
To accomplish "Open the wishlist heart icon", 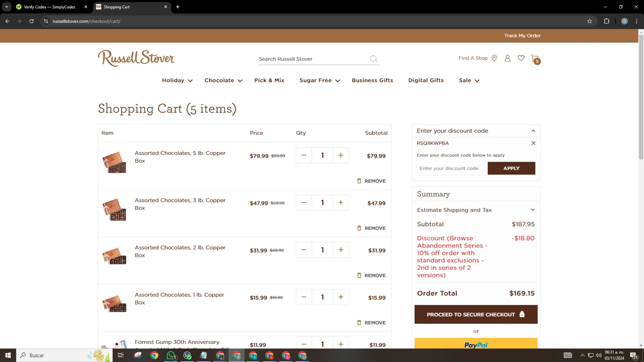I will tap(521, 58).
